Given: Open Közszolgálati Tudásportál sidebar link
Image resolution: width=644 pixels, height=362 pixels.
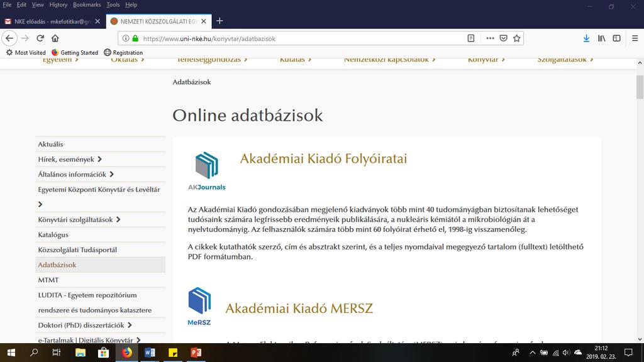Looking at the screenshot, I should [77, 250].
